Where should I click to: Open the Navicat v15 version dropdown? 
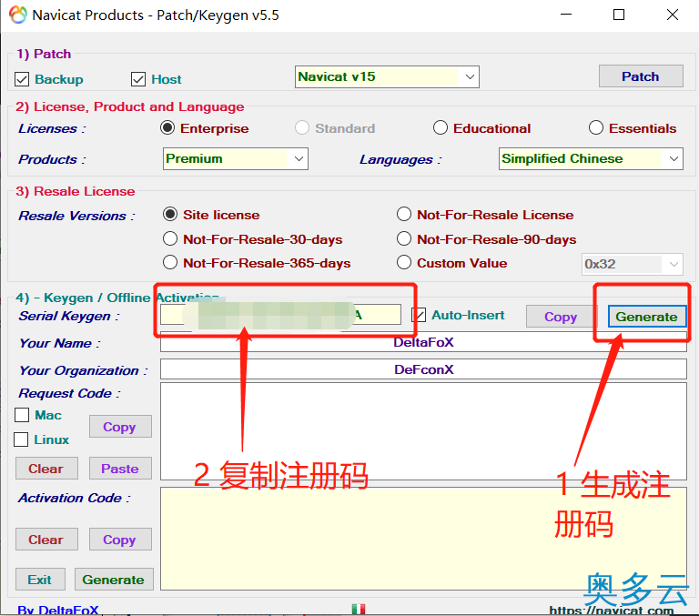(x=387, y=76)
